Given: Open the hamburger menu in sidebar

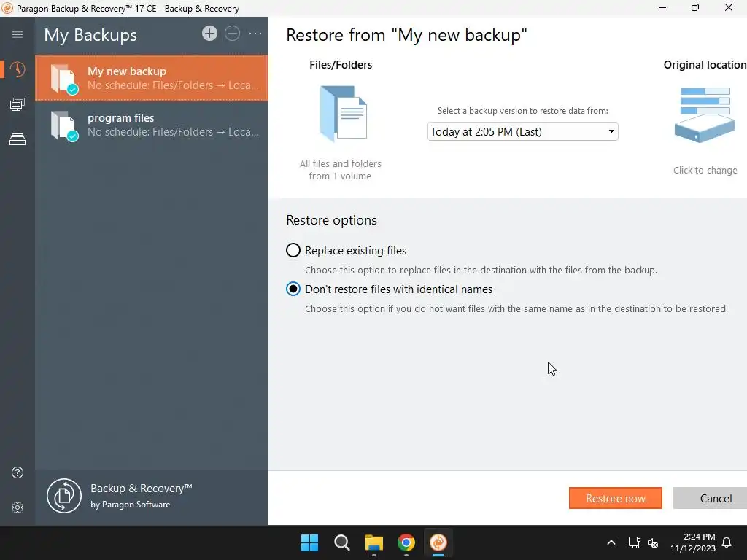Looking at the screenshot, I should pyautogui.click(x=18, y=34).
